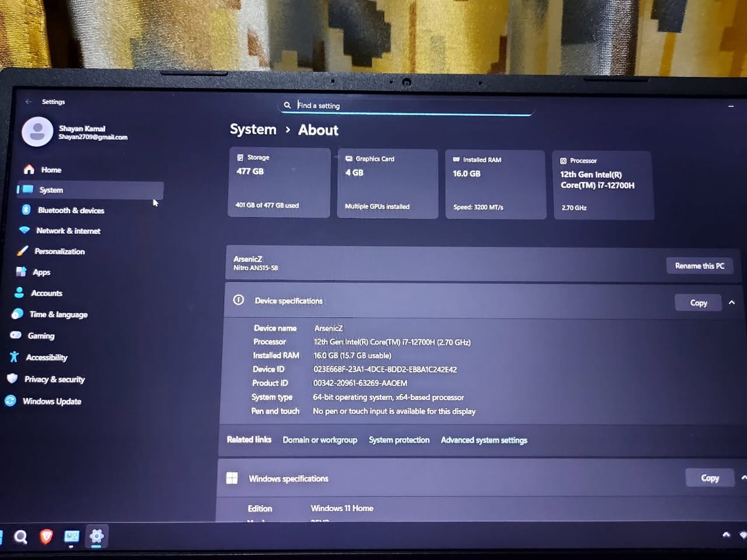Click the Installed RAM value 16.0 GB (15.7 GB usable)
This screenshot has height=560, width=747.
352,355
